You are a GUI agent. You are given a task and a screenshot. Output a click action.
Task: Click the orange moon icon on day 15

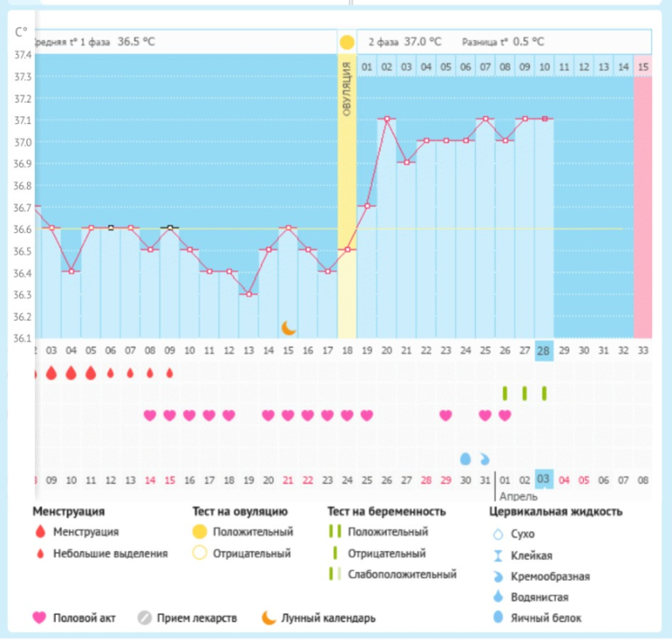tap(289, 327)
